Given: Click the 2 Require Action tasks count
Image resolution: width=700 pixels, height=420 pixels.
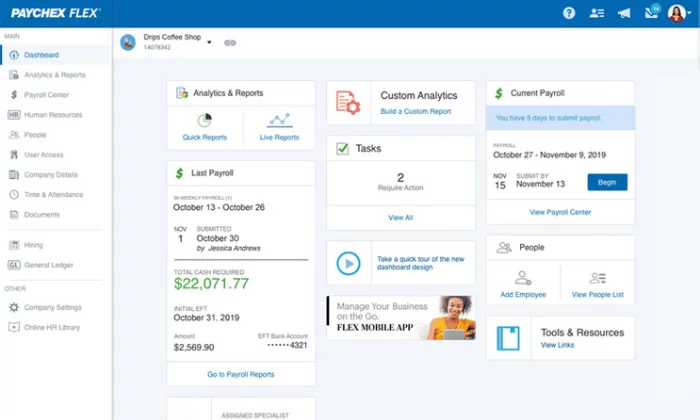Looking at the screenshot, I should (400, 182).
